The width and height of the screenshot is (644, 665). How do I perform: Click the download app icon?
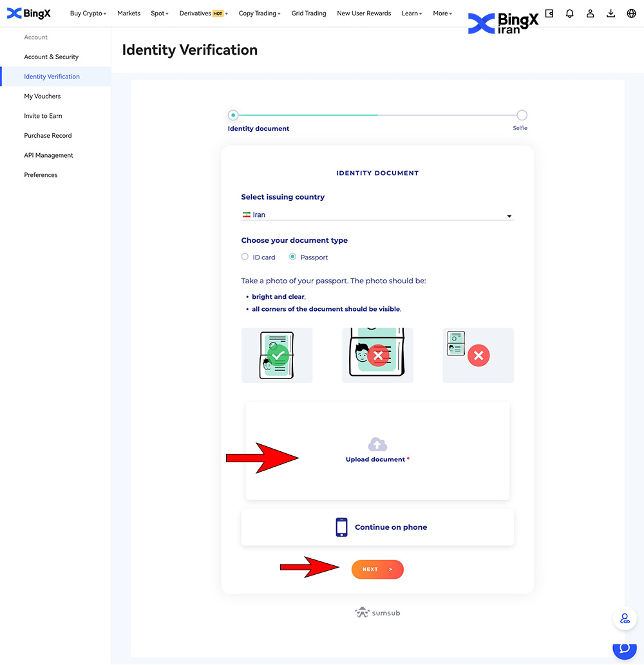coord(611,14)
